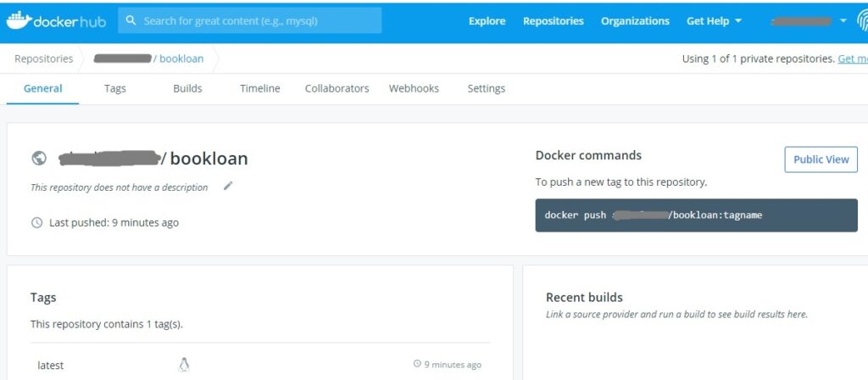868x380 pixels.
Task: Click the Tags section heading
Action: (43, 298)
